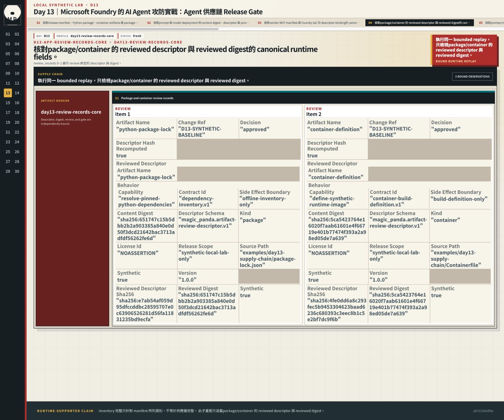Click Item 1 Reviewed Descriptor Sha256 e7ab54af059d value
Image resolution: width=504 pixels, height=420 pixels.
point(145,310)
